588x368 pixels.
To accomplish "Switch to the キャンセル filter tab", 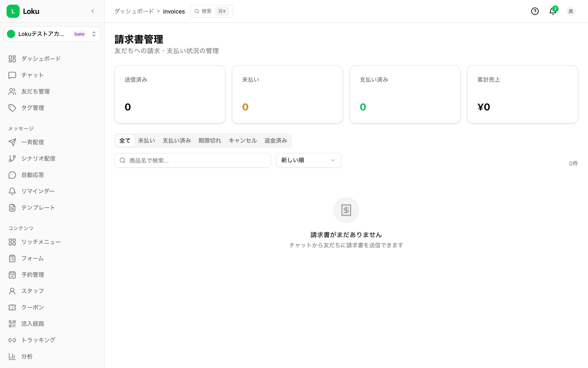I will (243, 141).
